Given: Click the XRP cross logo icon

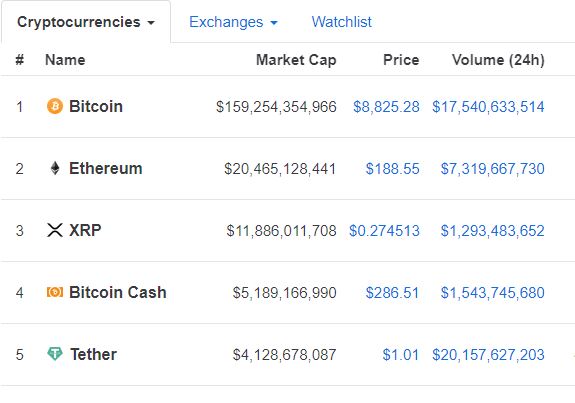Looking at the screenshot, I should (55, 230).
